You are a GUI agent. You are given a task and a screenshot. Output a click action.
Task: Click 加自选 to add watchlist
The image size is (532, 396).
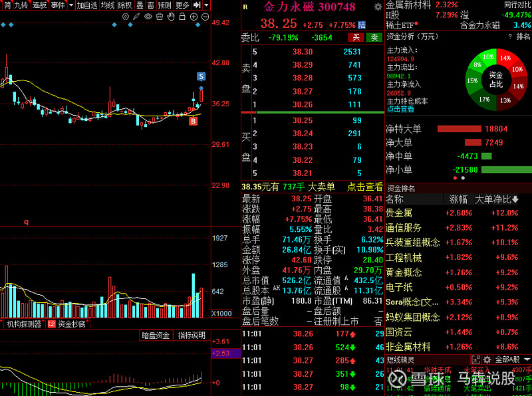point(87,5)
